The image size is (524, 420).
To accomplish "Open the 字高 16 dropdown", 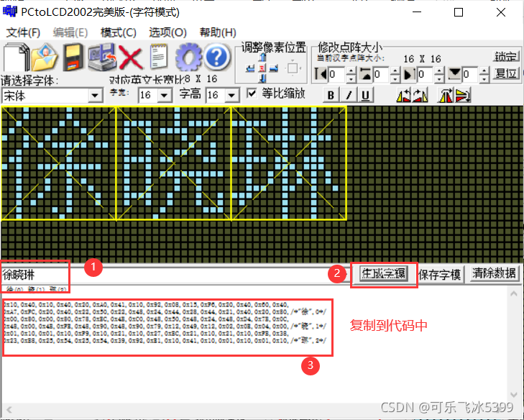I will point(231,96).
